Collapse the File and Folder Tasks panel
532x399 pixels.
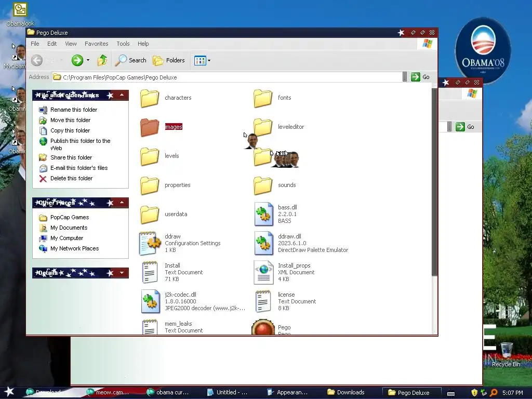point(122,95)
